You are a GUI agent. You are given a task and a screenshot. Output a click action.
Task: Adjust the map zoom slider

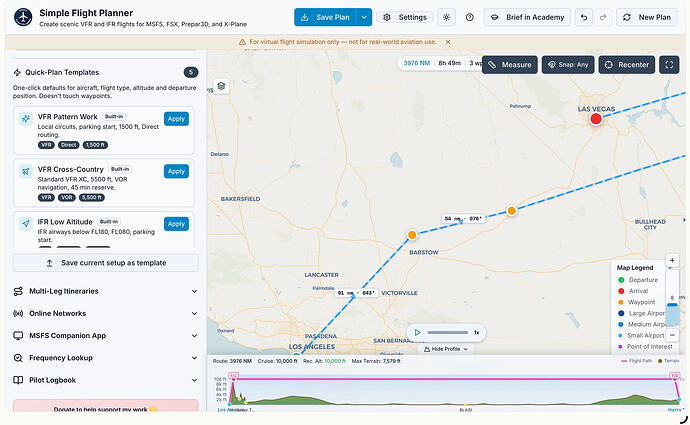tap(672, 304)
